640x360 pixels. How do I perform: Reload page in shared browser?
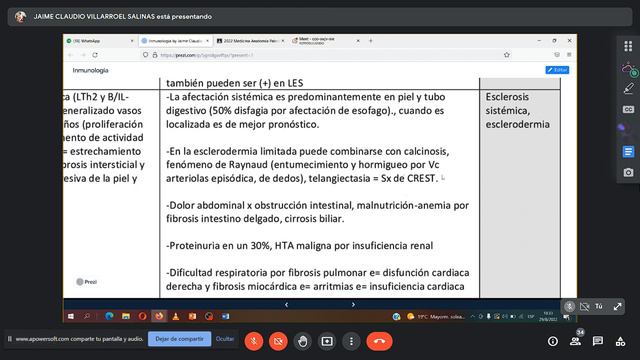[95, 55]
